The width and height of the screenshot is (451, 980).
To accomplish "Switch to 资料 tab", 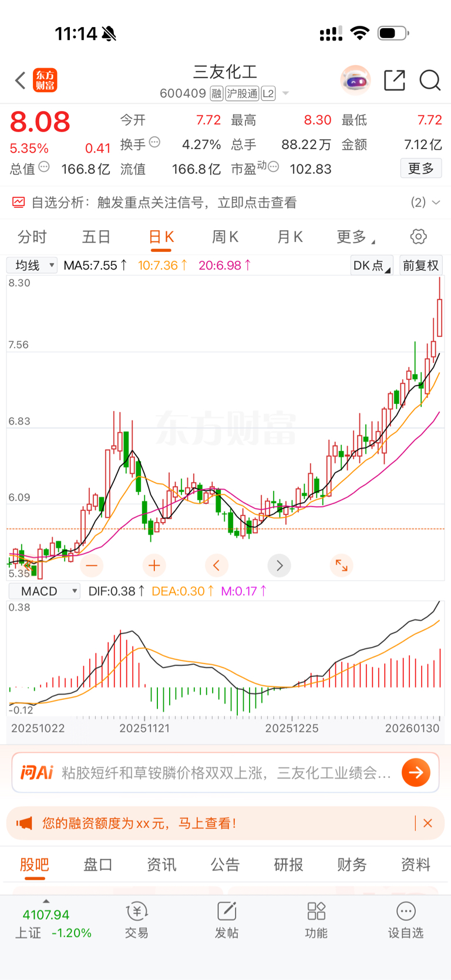I will [x=416, y=865].
